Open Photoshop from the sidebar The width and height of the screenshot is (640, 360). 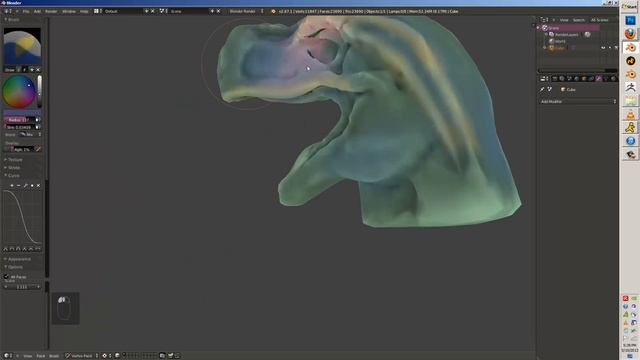[x=630, y=20]
